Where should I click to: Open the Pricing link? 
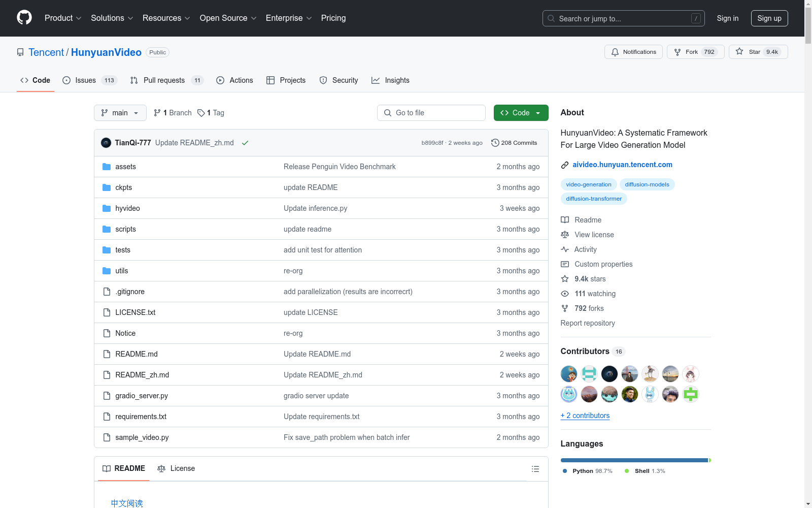[x=333, y=18]
